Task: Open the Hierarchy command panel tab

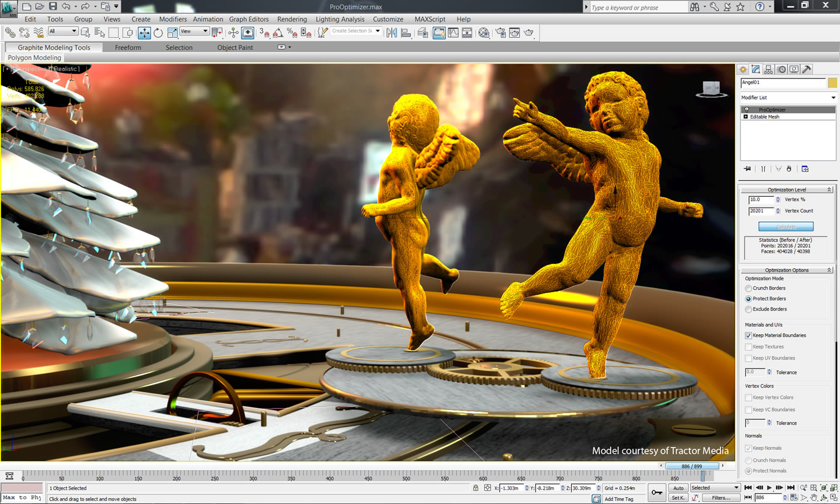Action: [769, 69]
